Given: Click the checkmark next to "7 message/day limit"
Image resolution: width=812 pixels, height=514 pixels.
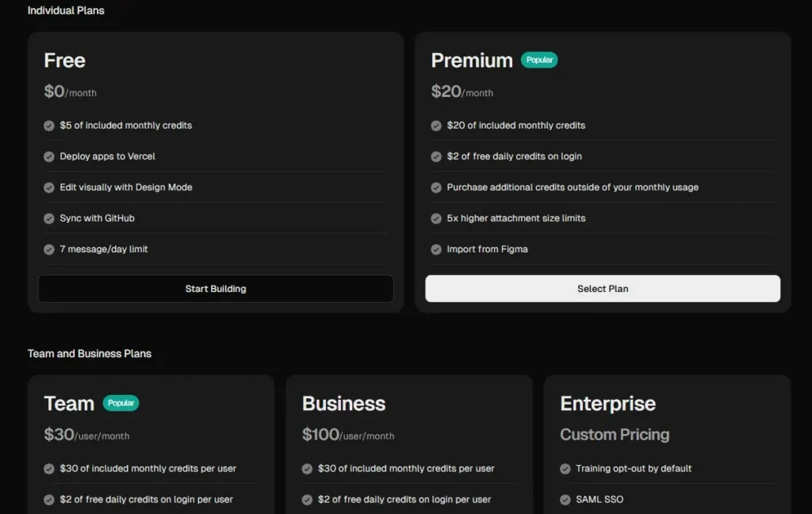Looking at the screenshot, I should click(49, 249).
